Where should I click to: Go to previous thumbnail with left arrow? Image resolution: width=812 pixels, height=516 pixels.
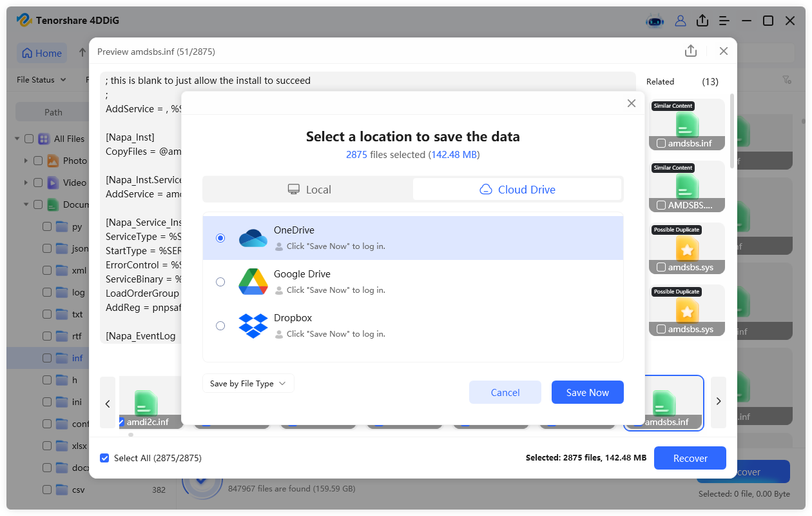[x=108, y=402]
